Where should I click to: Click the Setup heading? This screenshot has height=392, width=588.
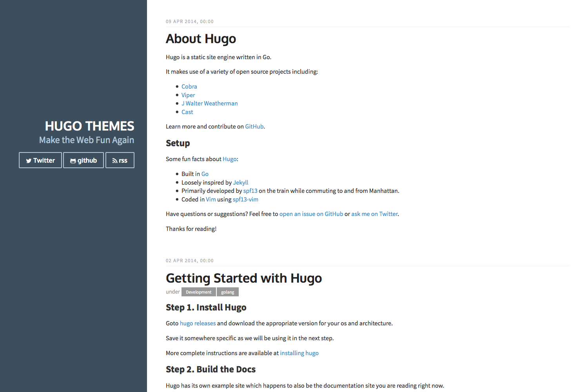178,143
